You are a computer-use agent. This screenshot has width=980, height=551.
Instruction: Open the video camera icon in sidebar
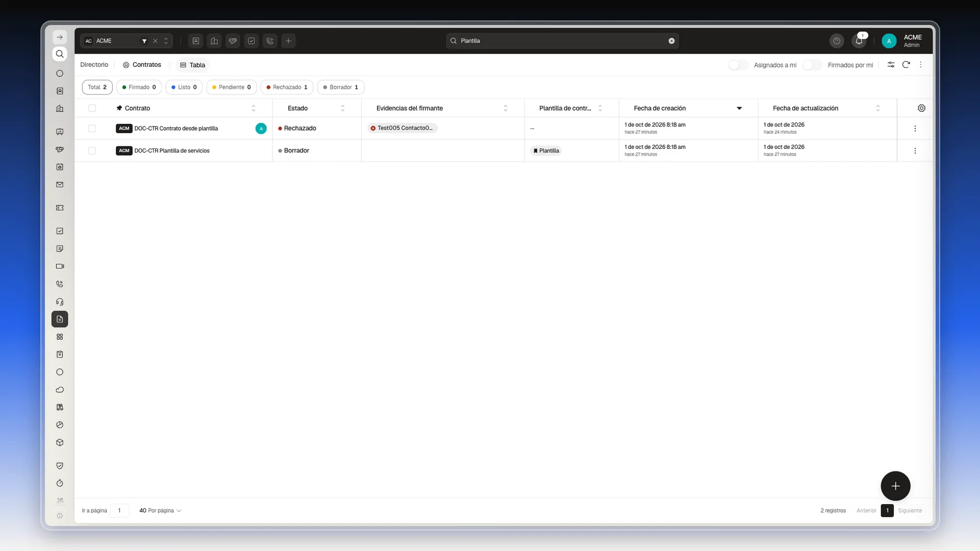[x=60, y=266]
